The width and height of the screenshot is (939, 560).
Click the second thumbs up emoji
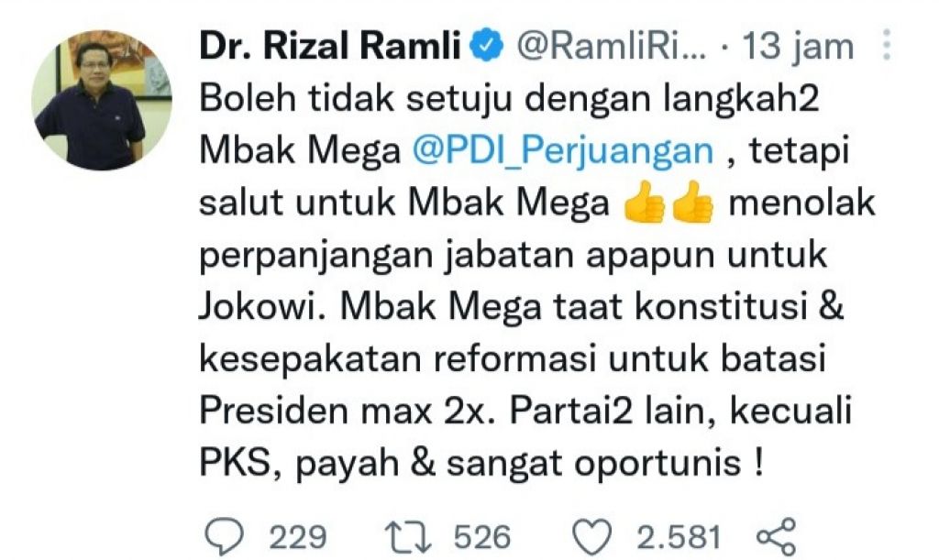click(691, 203)
